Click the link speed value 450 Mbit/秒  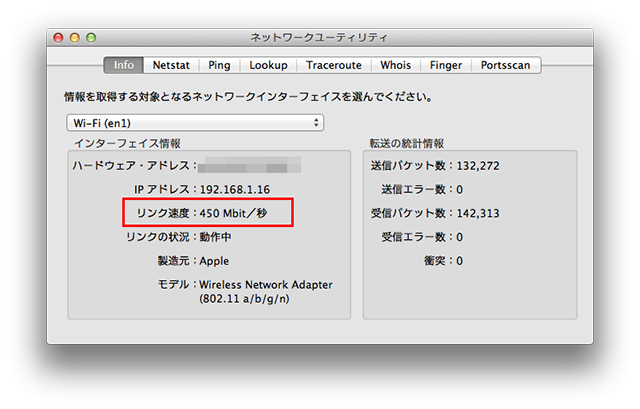click(233, 213)
